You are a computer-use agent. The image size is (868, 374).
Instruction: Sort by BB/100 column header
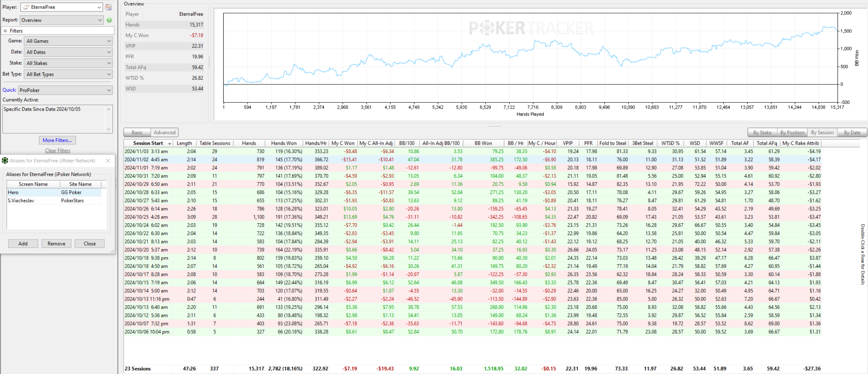407,143
